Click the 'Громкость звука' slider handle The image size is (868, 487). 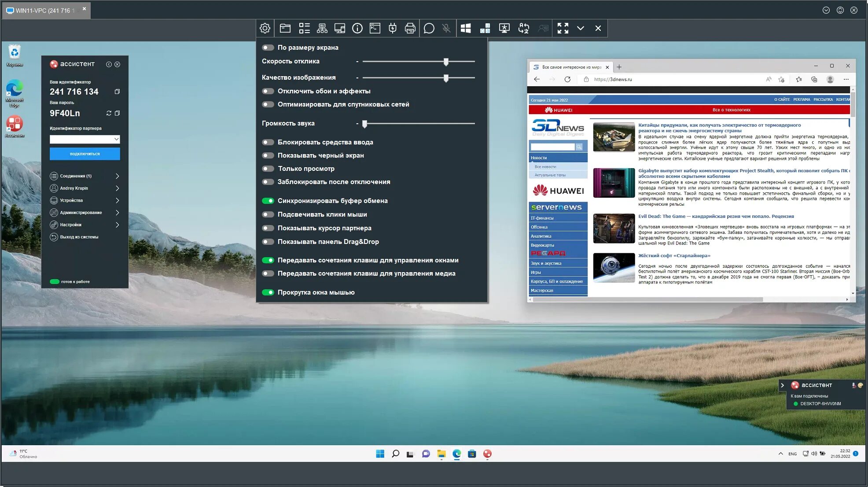click(364, 124)
